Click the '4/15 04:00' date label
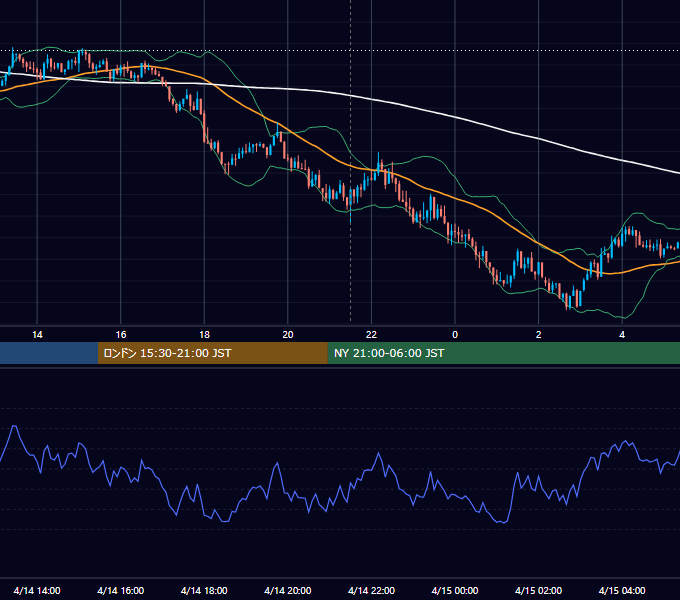 tap(622, 590)
